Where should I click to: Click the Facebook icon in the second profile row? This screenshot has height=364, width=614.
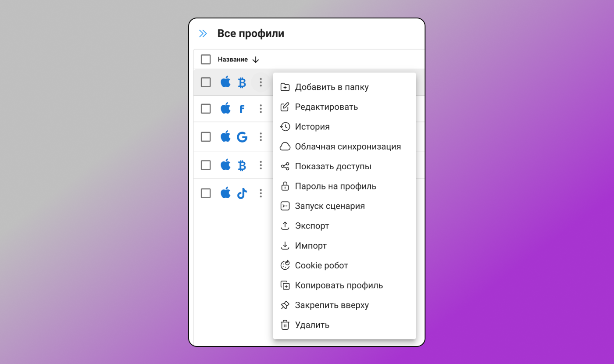coord(242,108)
